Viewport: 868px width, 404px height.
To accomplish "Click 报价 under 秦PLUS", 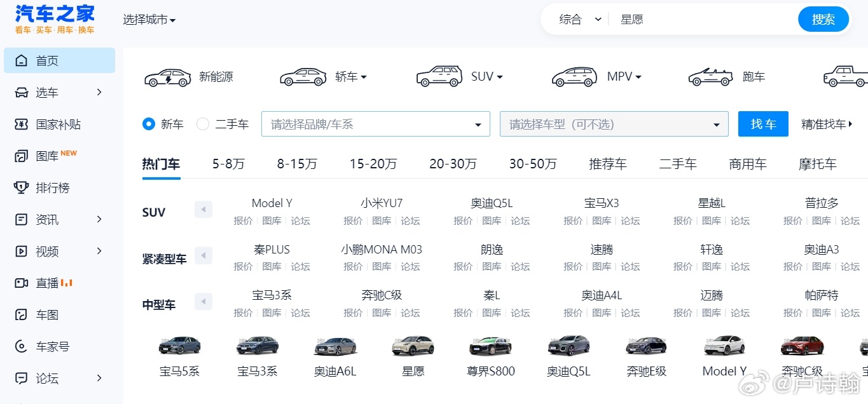I will coord(243,267).
